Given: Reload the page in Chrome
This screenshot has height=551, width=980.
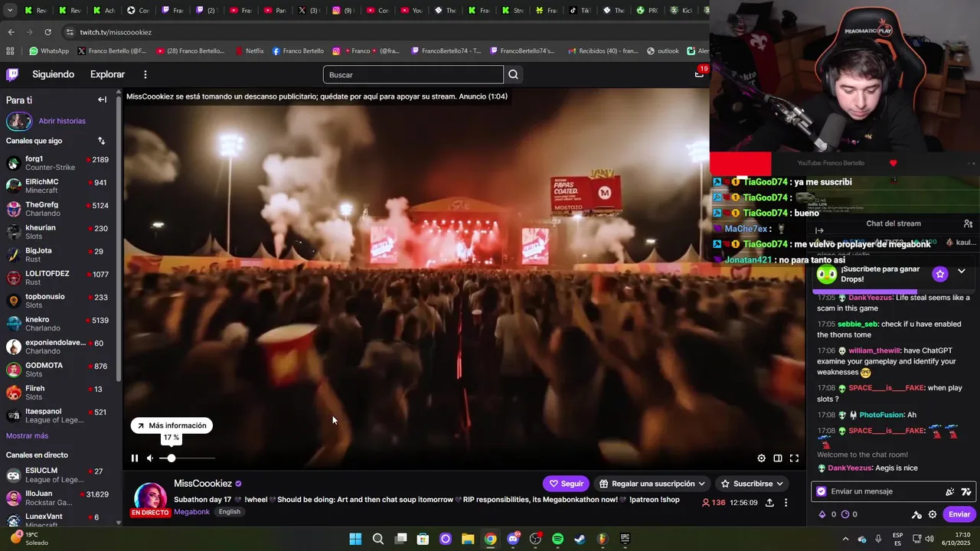Looking at the screenshot, I should [47, 32].
